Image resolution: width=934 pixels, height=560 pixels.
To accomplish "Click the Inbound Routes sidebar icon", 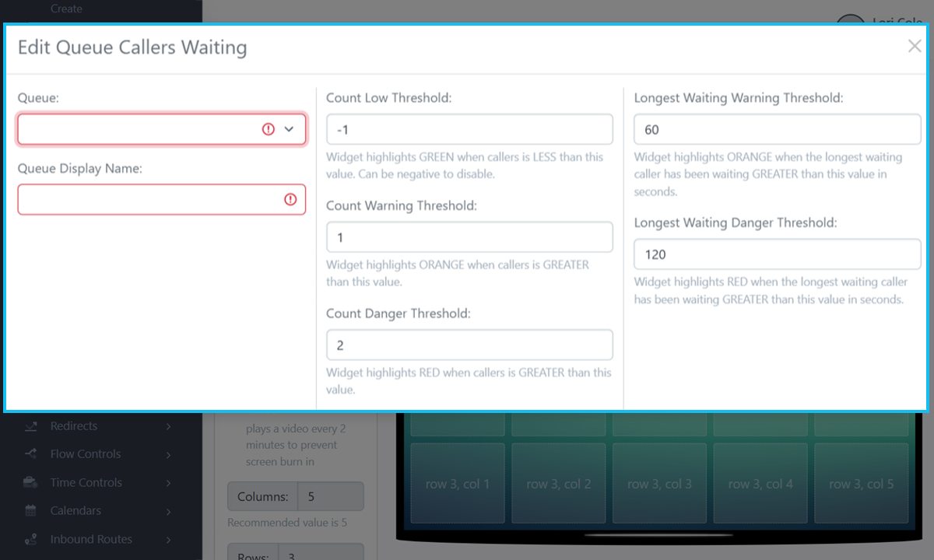I will pos(31,539).
